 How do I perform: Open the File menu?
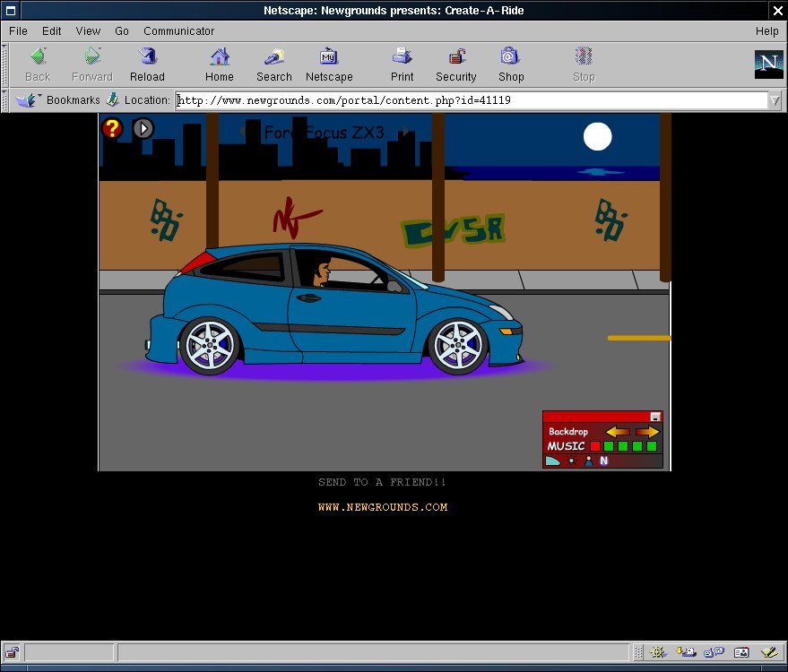pos(18,31)
